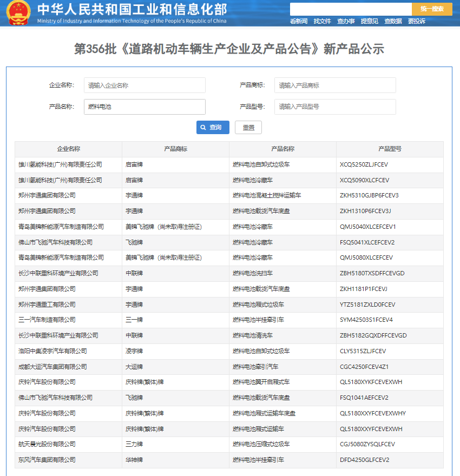The width and height of the screenshot is (460, 476).
Task: Open the 提意见 navigation link
Action: coord(370,21)
